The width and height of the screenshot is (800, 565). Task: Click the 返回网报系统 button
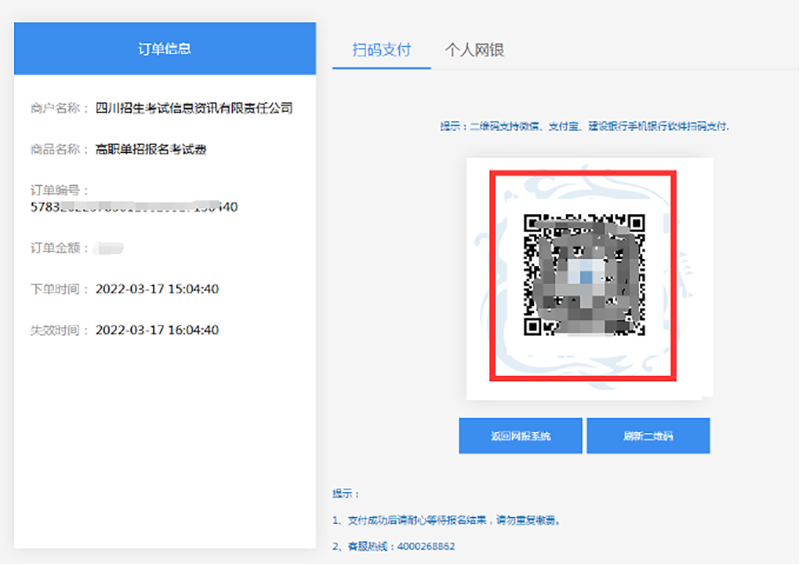(x=520, y=437)
